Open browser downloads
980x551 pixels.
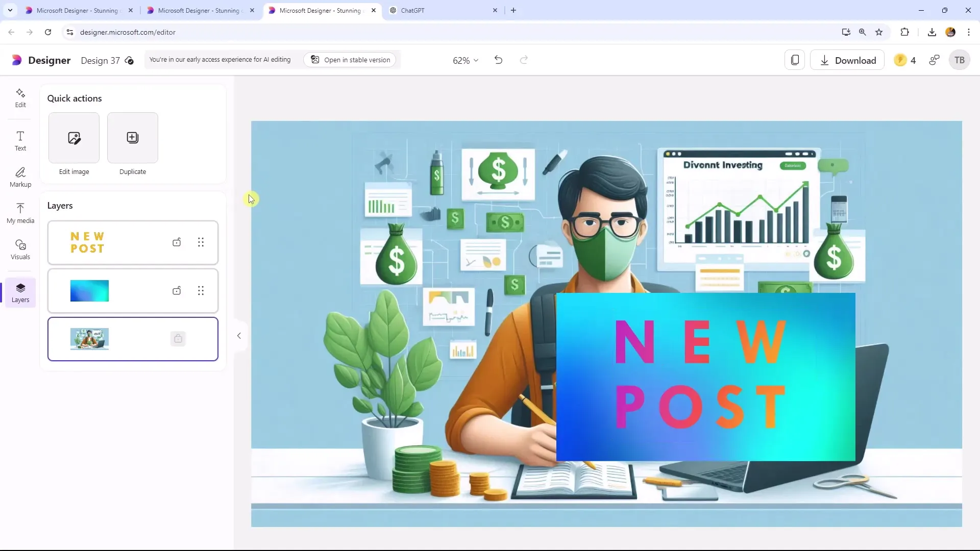(932, 32)
